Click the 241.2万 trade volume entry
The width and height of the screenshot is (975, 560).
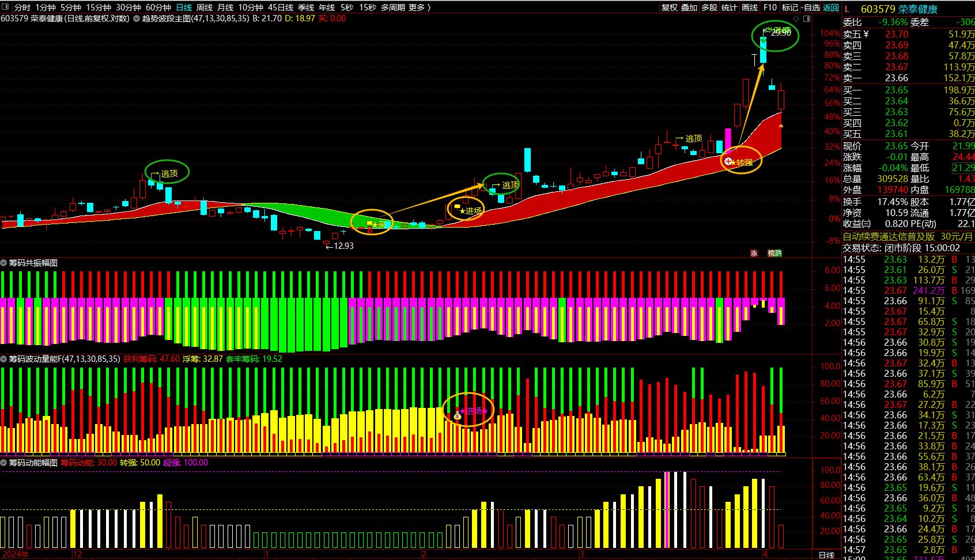pos(929,291)
